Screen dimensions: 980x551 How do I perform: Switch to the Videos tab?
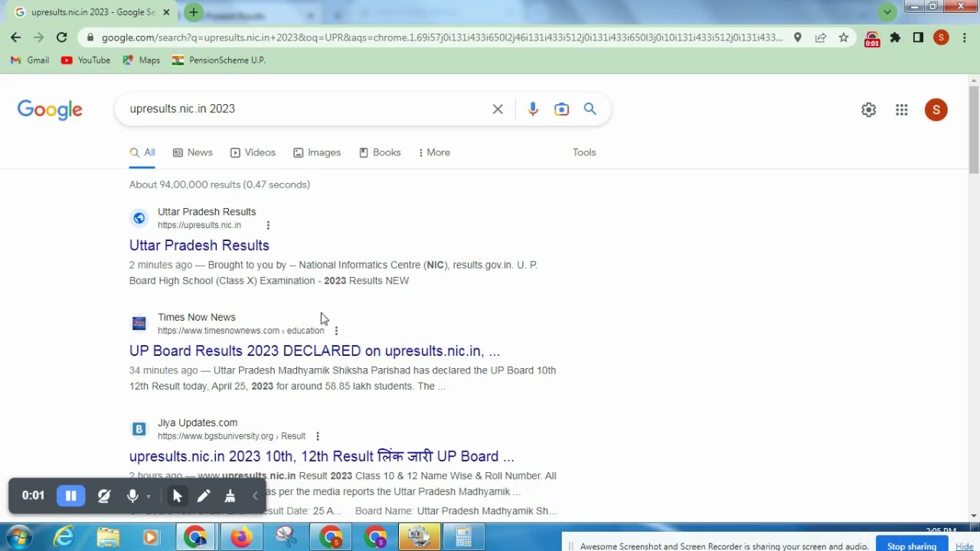[x=253, y=152]
